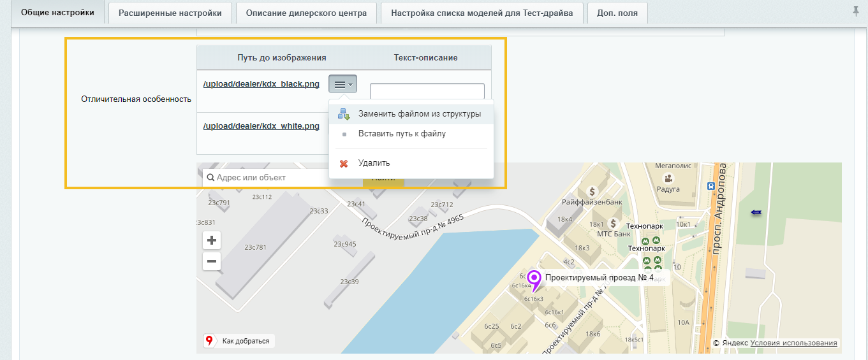Viewport: 868px width, 360px height.
Task: Open the kdx_black.png image path link
Action: (261, 83)
